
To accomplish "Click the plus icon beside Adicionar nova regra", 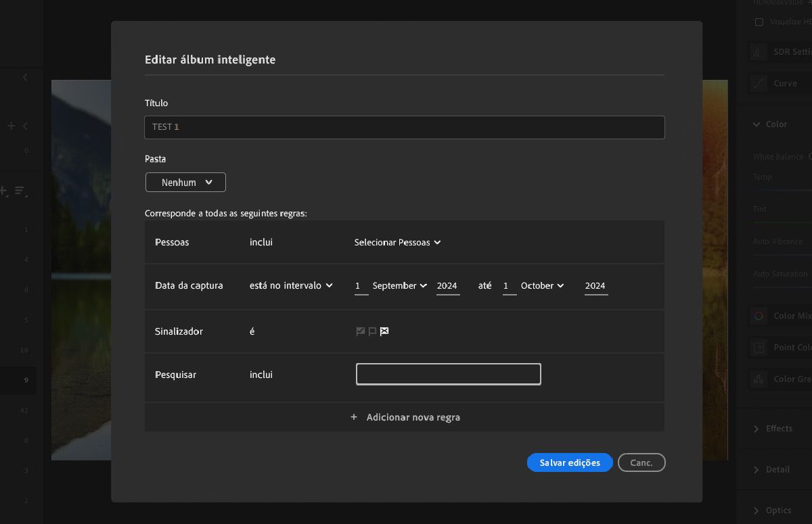I will (x=354, y=417).
